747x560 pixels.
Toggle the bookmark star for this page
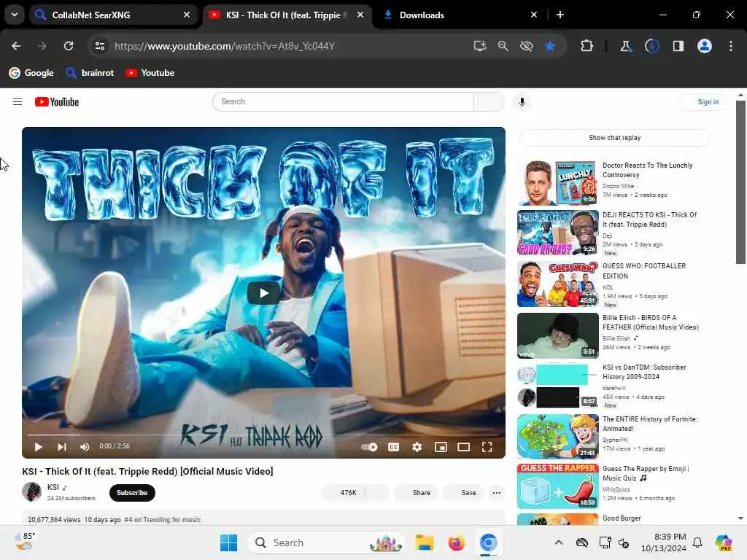click(x=550, y=46)
